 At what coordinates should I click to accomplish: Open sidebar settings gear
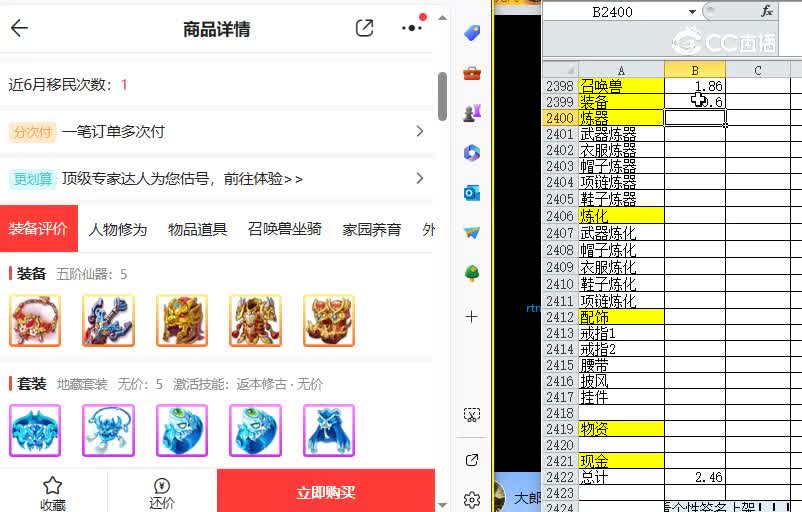tap(472, 499)
